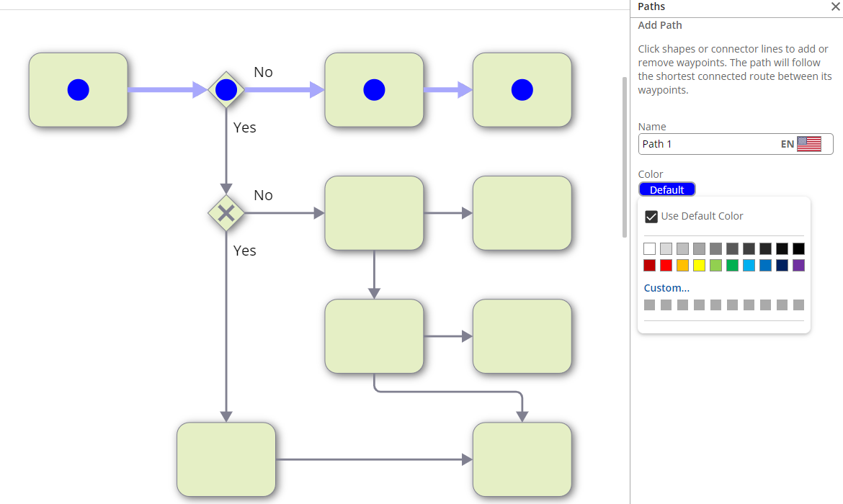843x504 pixels.
Task: Choose the black color swatch
Action: pyautogui.click(x=798, y=249)
